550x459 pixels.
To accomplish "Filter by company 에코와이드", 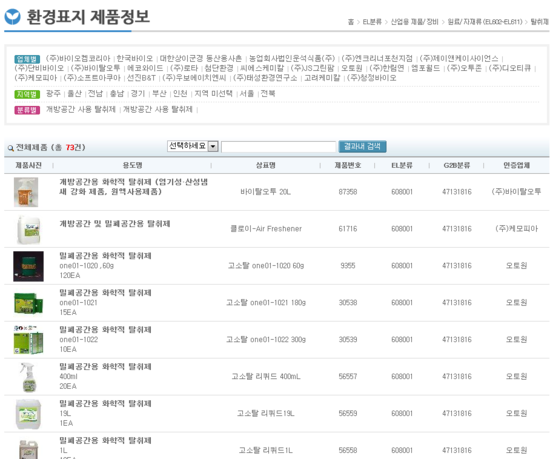I will pyautogui.click(x=145, y=68).
